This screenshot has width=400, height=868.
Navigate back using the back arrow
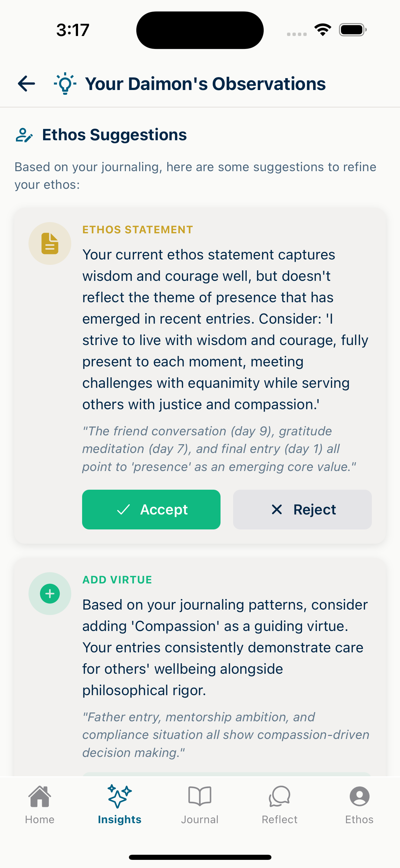pyautogui.click(x=26, y=83)
